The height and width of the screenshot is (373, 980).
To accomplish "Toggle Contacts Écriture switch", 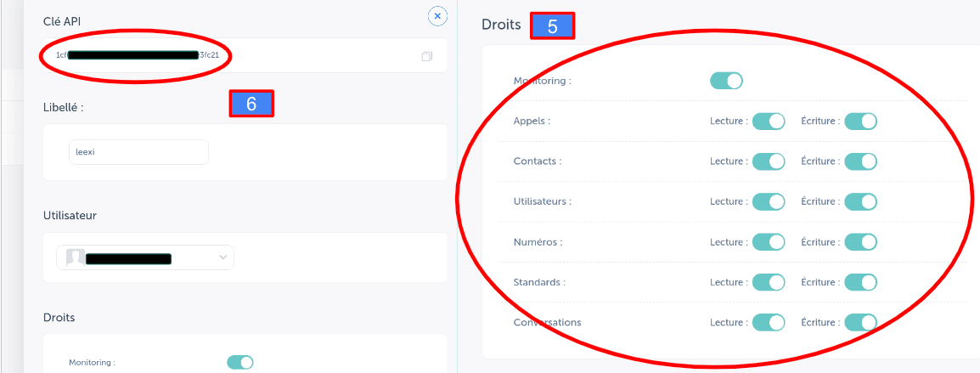I will pos(860,161).
